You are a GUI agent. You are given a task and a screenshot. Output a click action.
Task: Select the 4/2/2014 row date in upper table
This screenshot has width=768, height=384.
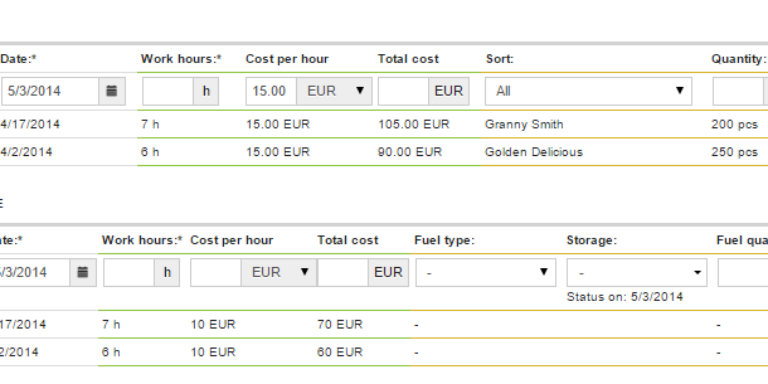point(26,152)
